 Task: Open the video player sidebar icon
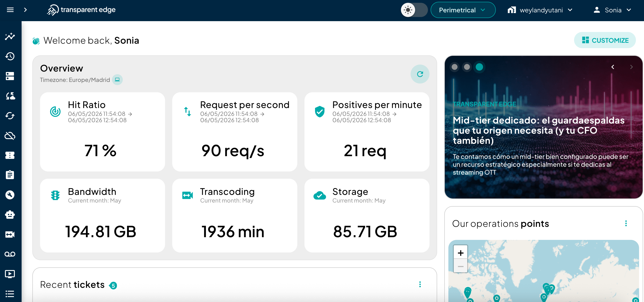click(x=10, y=274)
